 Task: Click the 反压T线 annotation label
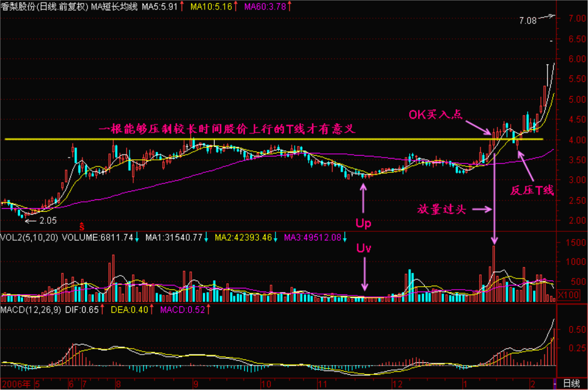tap(533, 190)
